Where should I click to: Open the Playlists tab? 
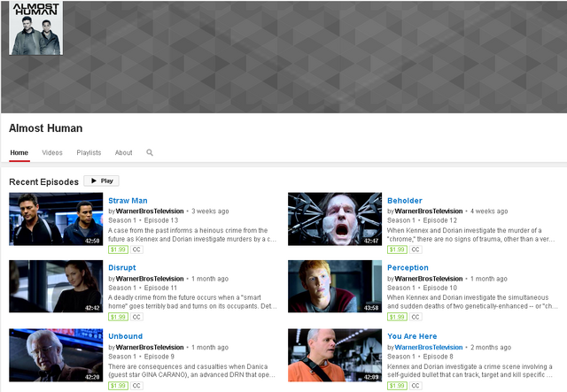pyautogui.click(x=89, y=152)
